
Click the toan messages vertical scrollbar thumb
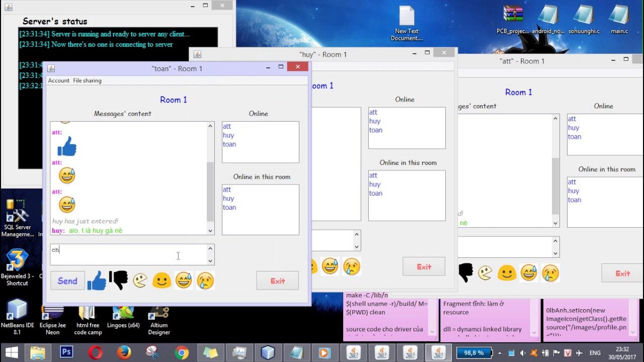coord(211,192)
